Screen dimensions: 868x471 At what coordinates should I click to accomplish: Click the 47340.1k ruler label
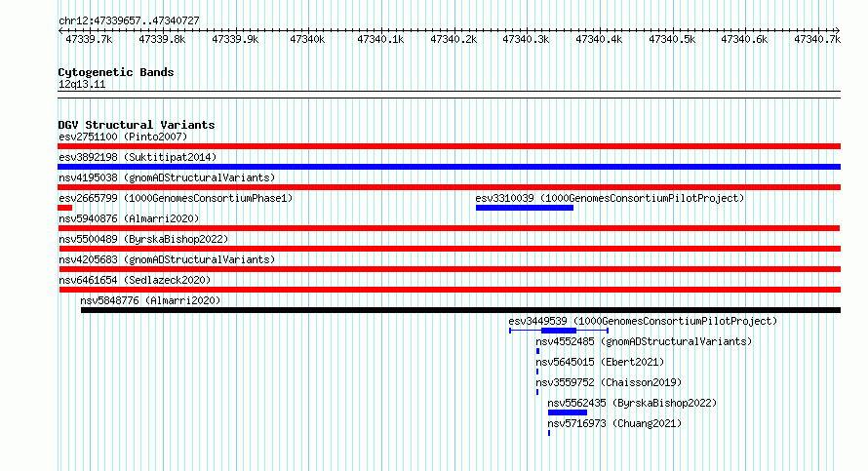click(x=380, y=39)
